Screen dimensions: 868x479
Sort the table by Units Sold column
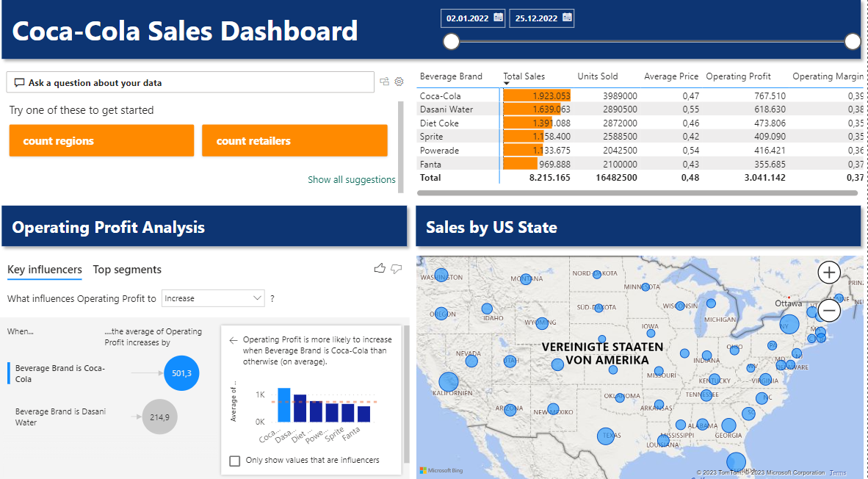coord(597,76)
